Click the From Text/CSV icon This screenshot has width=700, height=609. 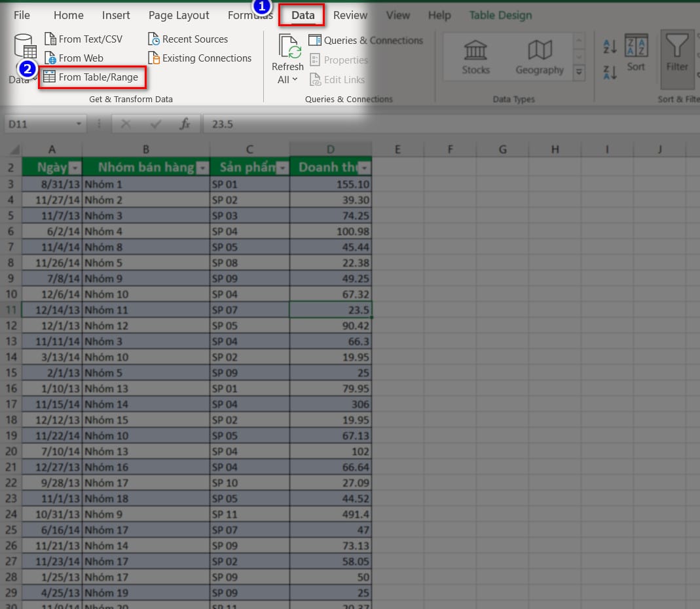click(50, 39)
